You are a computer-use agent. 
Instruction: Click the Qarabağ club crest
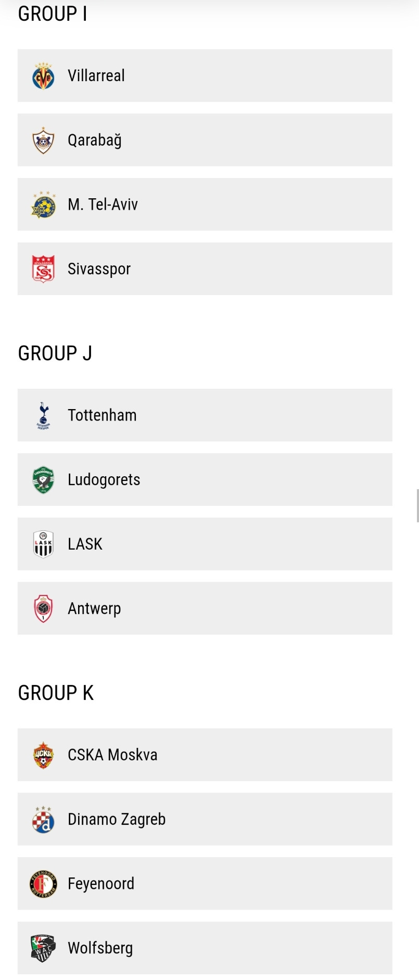43,140
